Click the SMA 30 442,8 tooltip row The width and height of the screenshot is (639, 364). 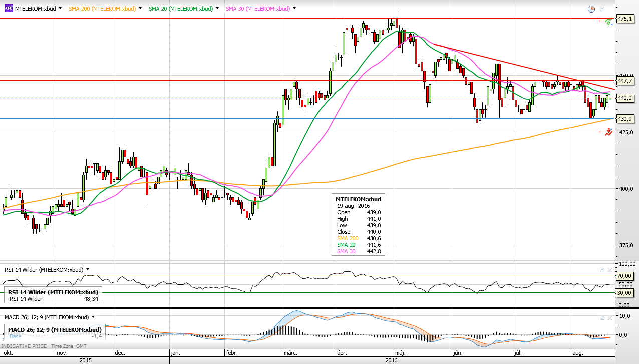[x=359, y=251]
